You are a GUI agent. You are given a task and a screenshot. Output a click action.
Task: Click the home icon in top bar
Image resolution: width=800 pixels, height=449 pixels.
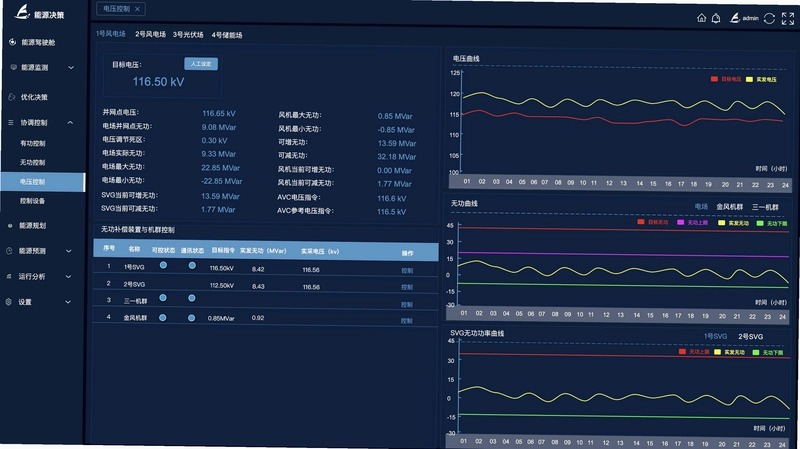(702, 18)
